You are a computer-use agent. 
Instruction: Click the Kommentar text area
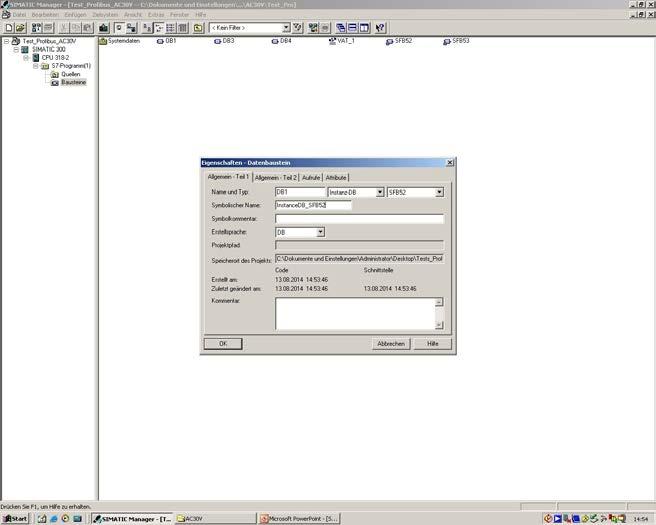(x=355, y=313)
